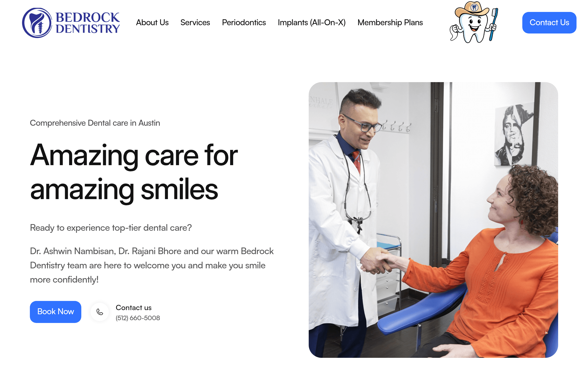
Task: Click the Bedrock Dentistry wordmark text
Action: (88, 23)
